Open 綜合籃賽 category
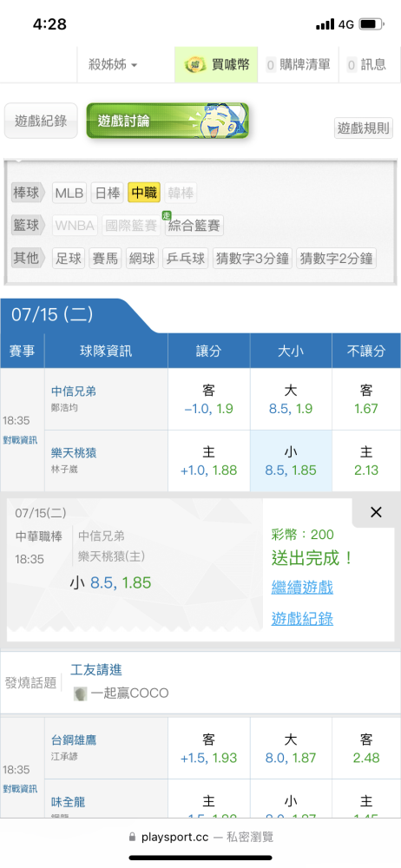Screen dimensions: 401x868 coord(194,226)
